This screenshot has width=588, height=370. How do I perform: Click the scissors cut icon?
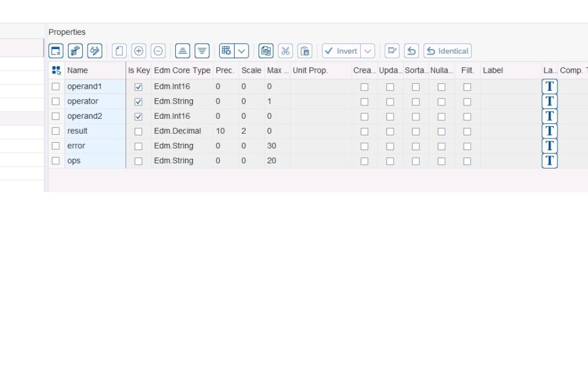(x=285, y=51)
